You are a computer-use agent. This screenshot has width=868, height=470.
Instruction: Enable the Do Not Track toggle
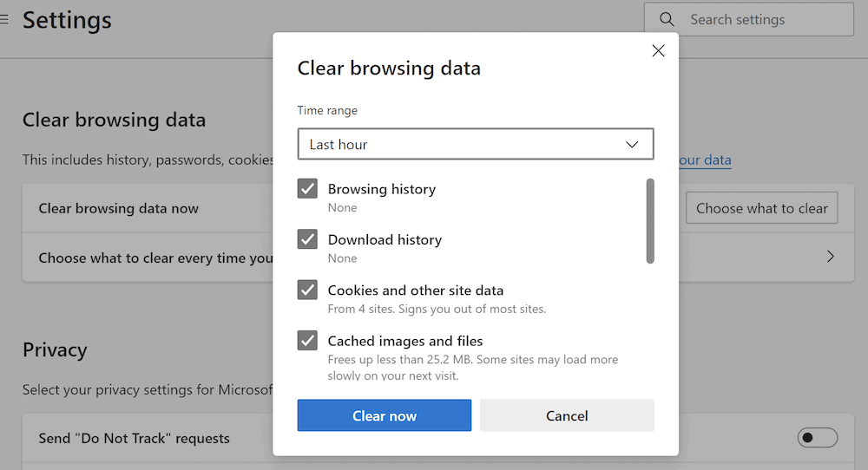coord(817,438)
